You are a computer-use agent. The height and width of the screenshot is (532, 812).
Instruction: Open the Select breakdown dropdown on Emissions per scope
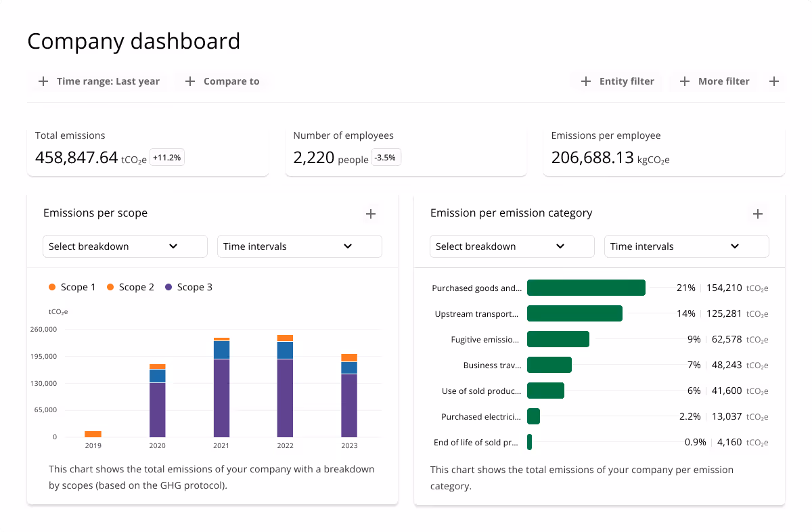(125, 246)
